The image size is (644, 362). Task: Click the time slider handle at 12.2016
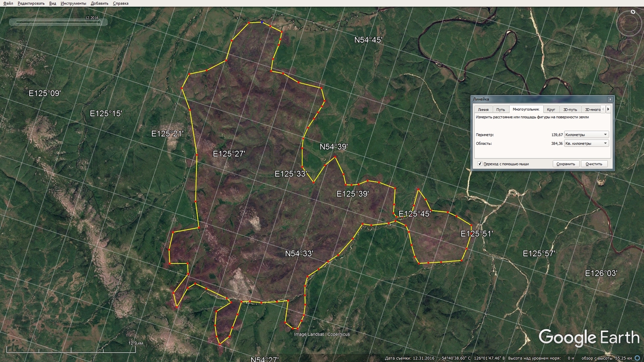99,23
